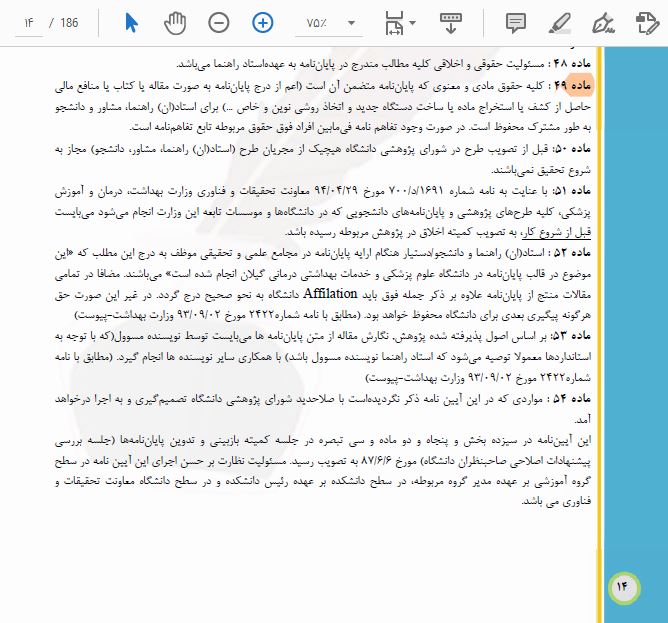Screen dimensions: 668x623
Task: Add a sticky note comment
Action: (516, 22)
